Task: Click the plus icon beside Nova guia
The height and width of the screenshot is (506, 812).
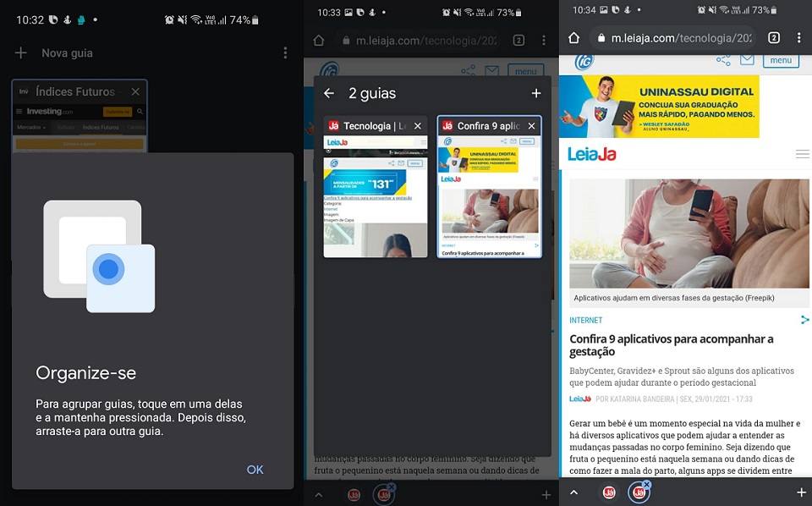Action: pyautogui.click(x=21, y=53)
